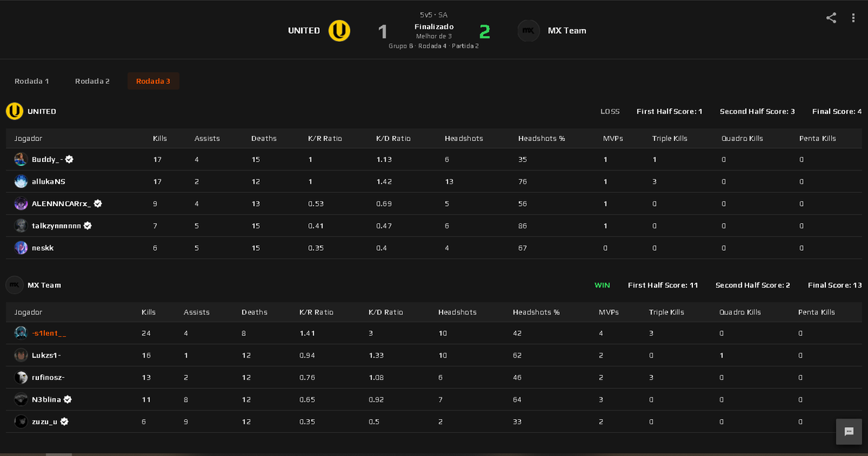Screen dimensions: 868x456
Task: Click verified badge next to Buddy_-
Action: [x=69, y=159]
